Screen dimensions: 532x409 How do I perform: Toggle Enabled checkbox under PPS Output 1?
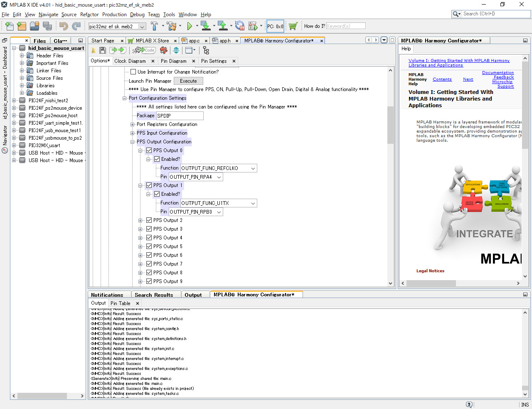coord(157,194)
